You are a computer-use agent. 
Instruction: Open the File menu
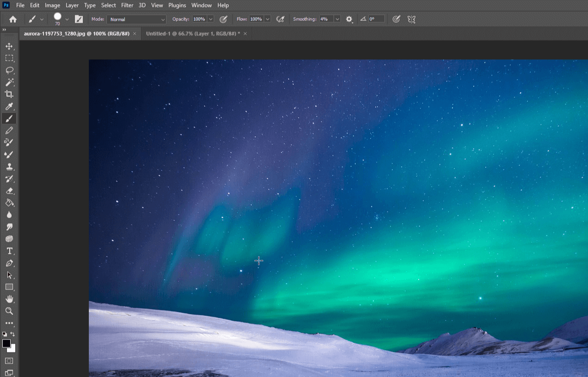[20, 6]
